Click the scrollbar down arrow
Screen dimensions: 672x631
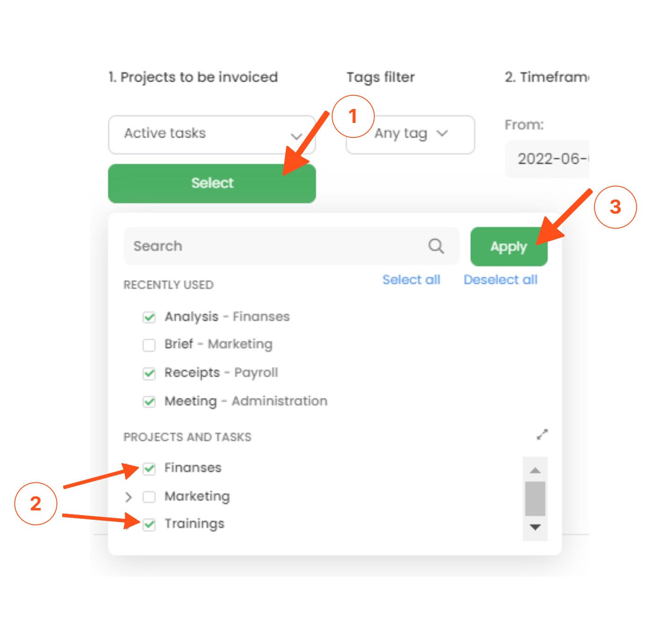pyautogui.click(x=535, y=527)
